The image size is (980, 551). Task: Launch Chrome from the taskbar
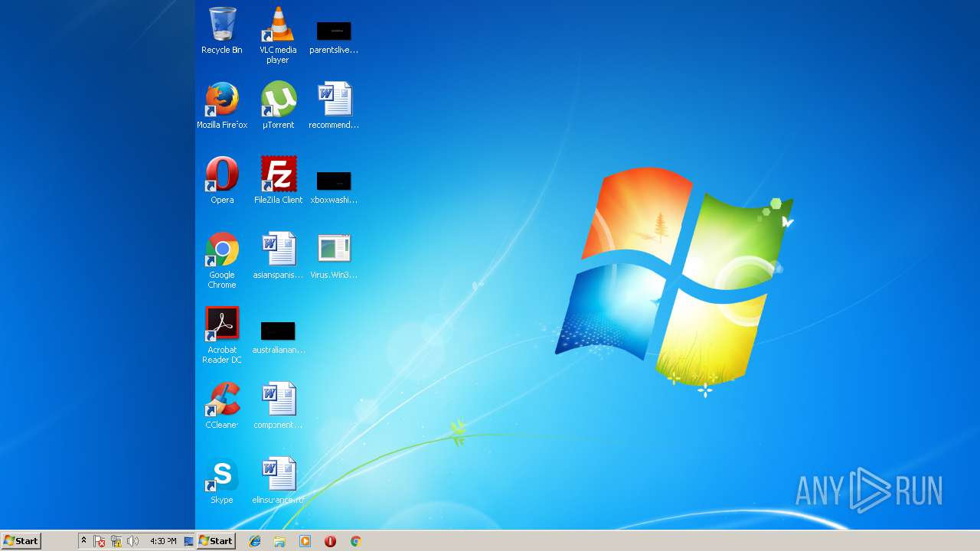tap(355, 541)
